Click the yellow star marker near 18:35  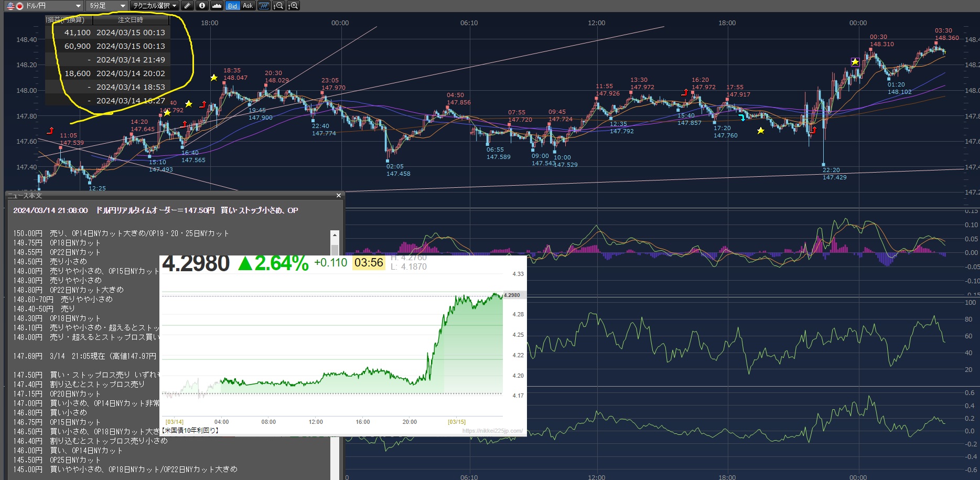pyautogui.click(x=214, y=78)
